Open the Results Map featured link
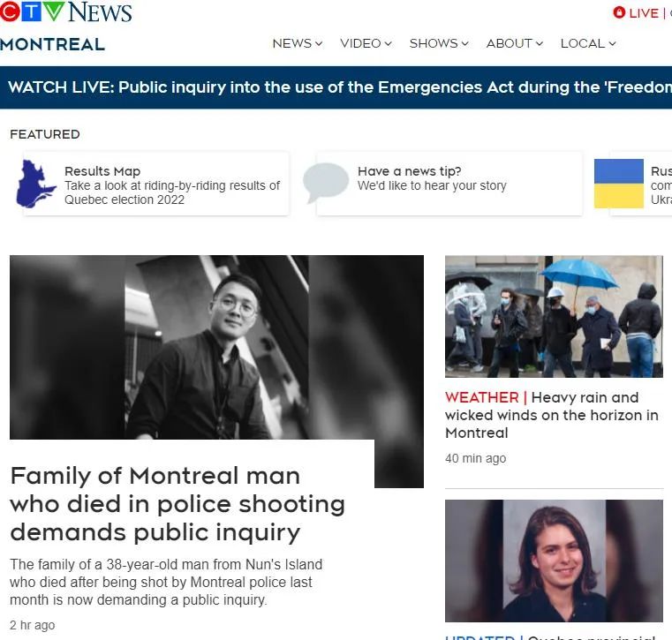The height and width of the screenshot is (640, 672). pos(156,184)
